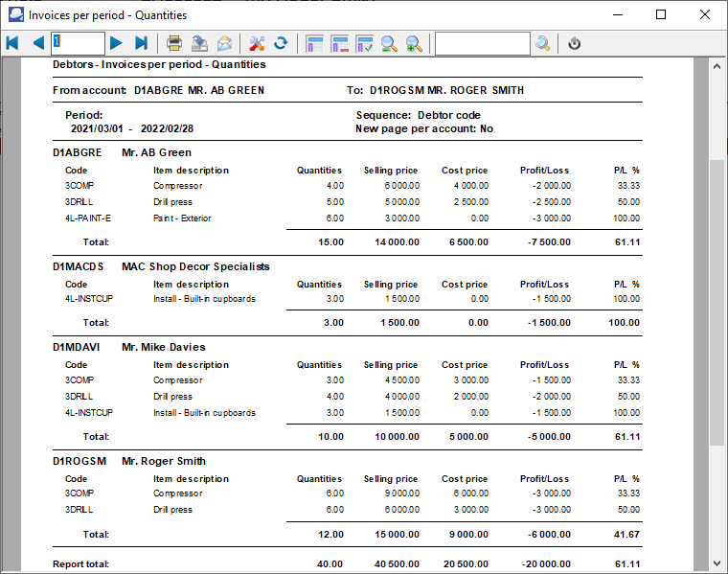Click the search text box in the toolbar
Image resolution: width=728 pixels, height=574 pixels.
(x=483, y=44)
